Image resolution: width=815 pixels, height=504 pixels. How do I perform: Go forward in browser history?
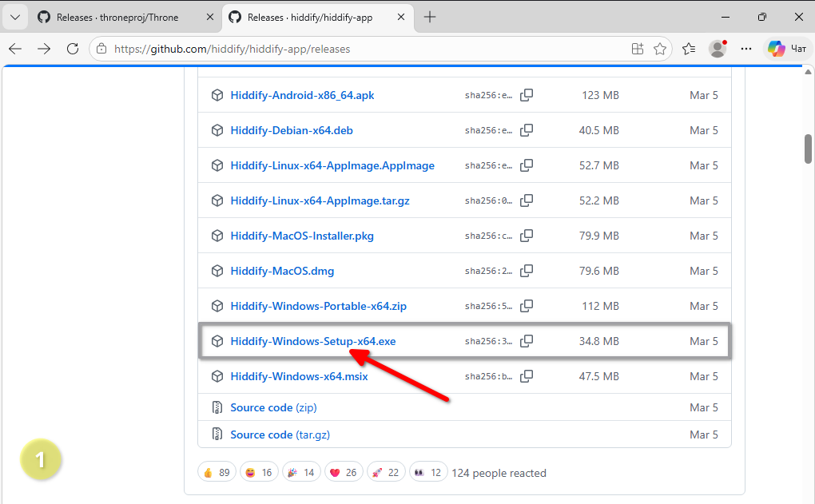point(44,49)
